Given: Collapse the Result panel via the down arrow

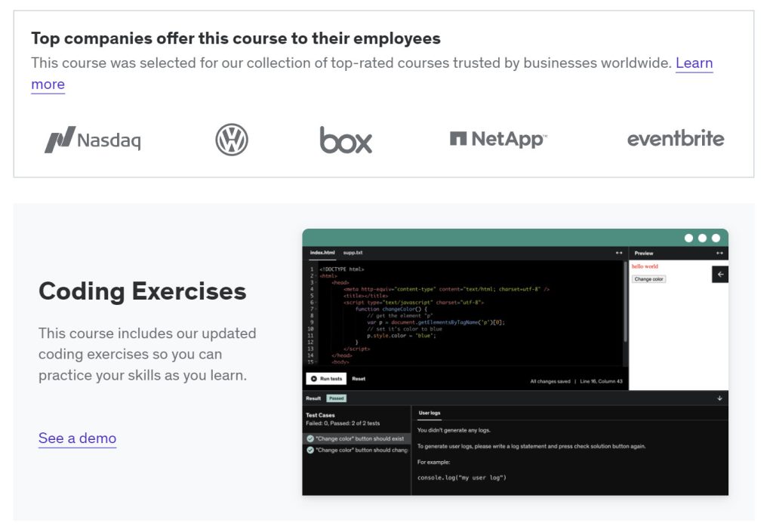Looking at the screenshot, I should click(719, 398).
